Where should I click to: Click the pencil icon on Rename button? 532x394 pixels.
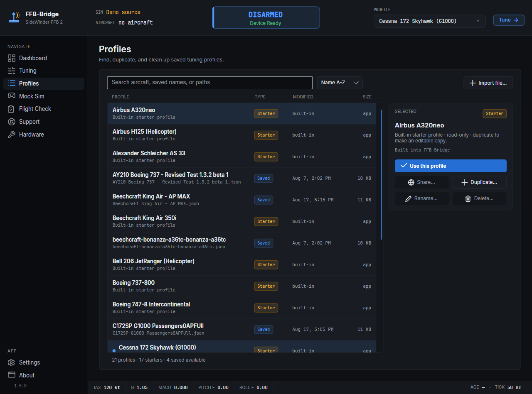[x=409, y=198]
